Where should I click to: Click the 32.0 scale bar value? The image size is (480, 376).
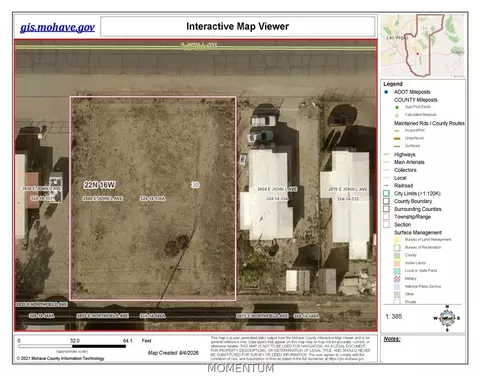tap(75, 341)
